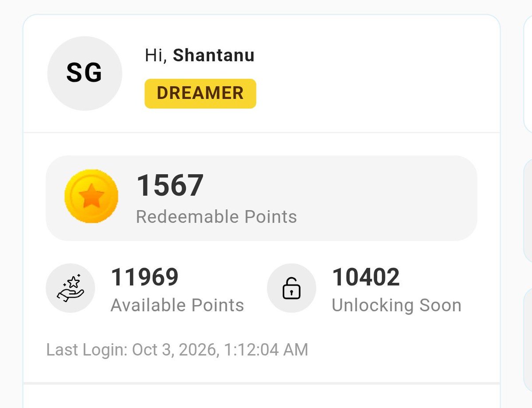Open the Redeemable Points label
This screenshot has width=532, height=408.
coord(216,217)
